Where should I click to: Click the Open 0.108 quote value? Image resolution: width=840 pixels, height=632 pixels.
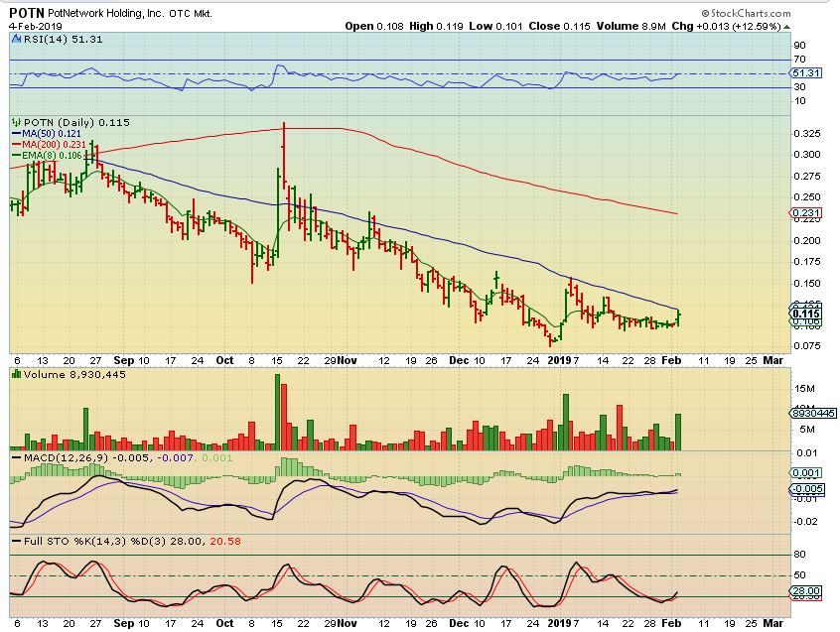pos(374,26)
